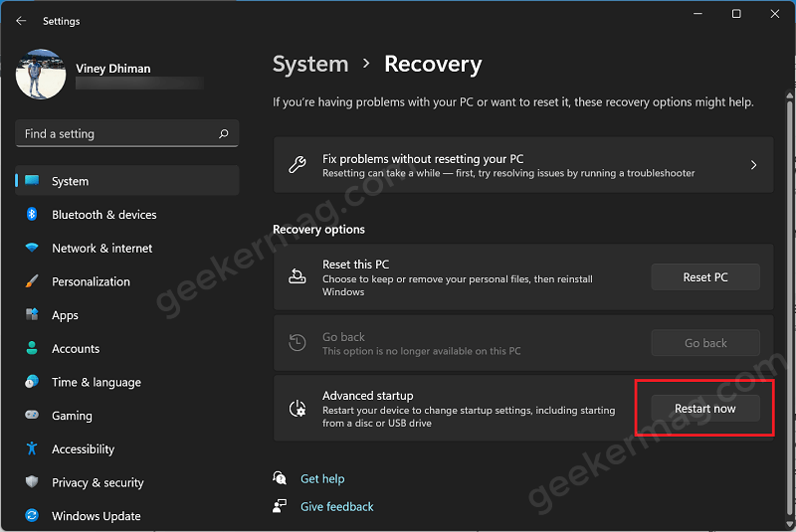Go to Bluetooth & devices
The height and width of the screenshot is (532, 796).
(x=104, y=215)
